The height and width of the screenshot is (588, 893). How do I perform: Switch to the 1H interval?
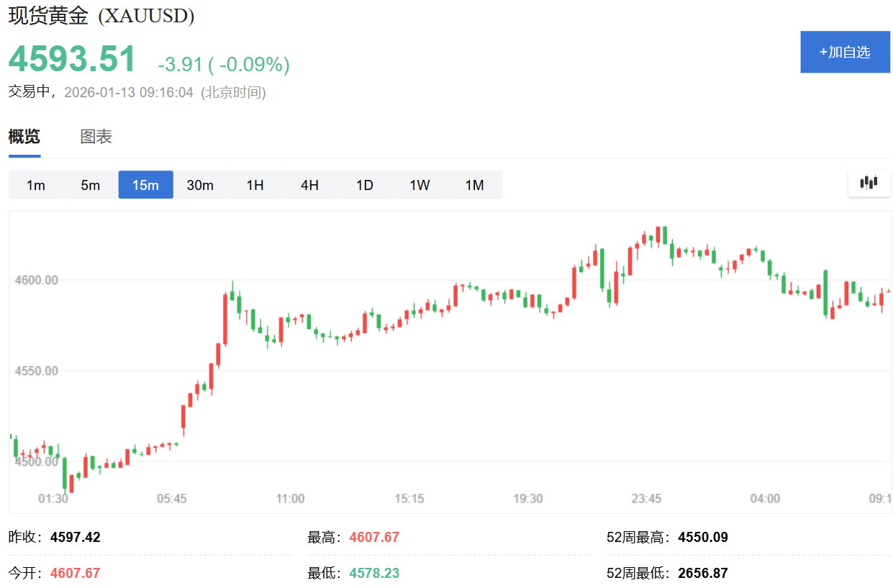255,185
